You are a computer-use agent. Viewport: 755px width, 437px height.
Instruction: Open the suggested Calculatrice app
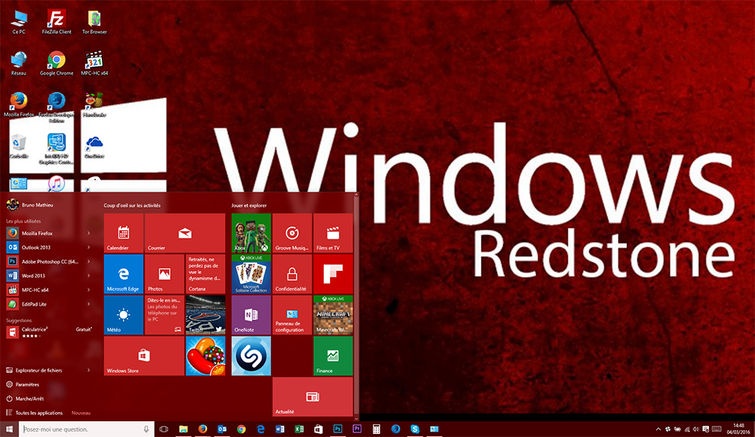pyautogui.click(x=48, y=332)
